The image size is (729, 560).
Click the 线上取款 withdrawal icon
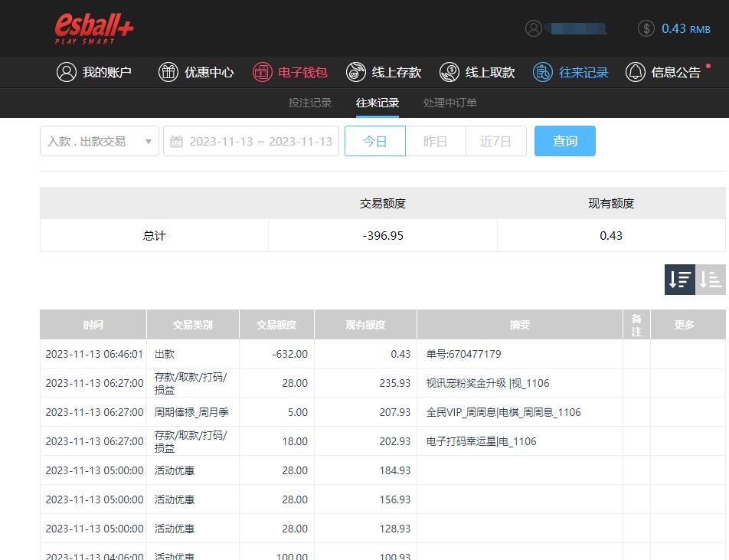tap(449, 72)
